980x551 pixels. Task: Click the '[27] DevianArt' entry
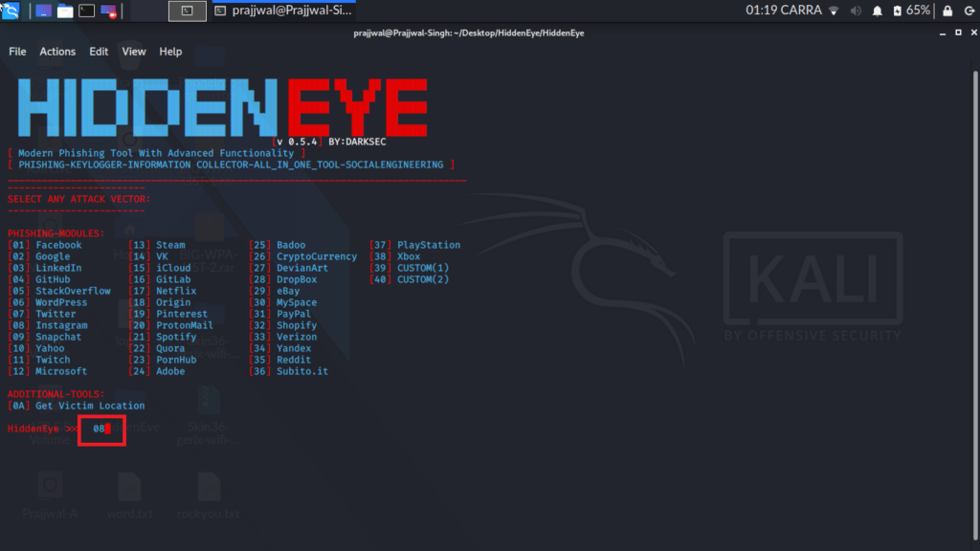(x=289, y=268)
